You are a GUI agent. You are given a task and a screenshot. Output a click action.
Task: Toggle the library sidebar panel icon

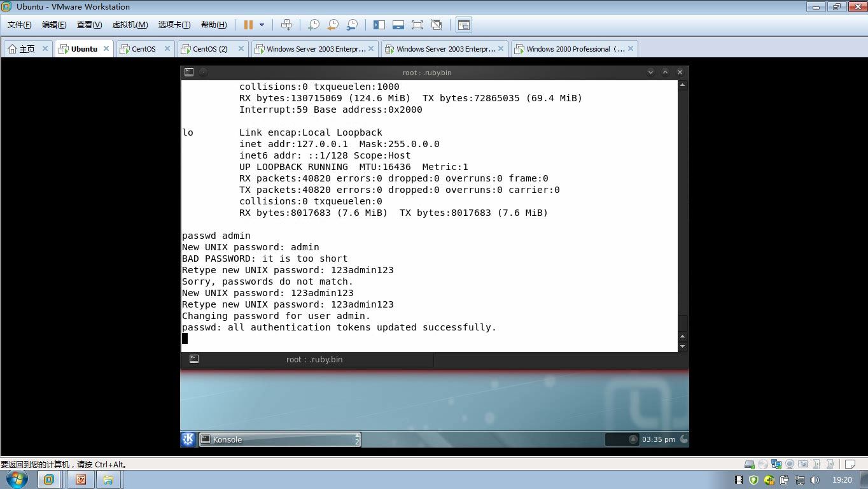pos(379,25)
